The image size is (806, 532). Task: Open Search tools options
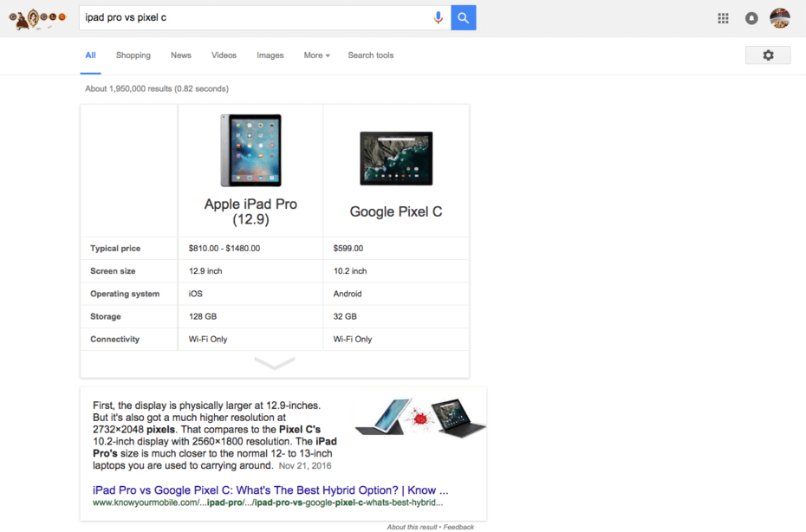(370, 55)
